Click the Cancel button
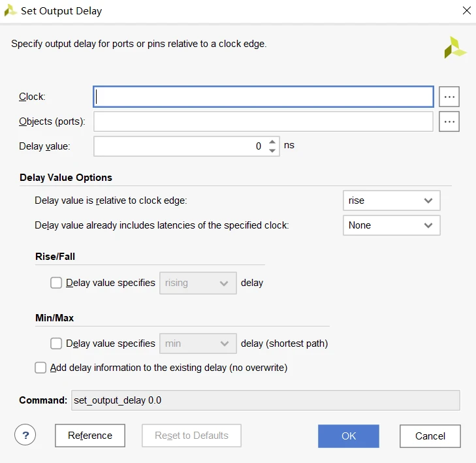The image size is (476, 463). (x=430, y=436)
